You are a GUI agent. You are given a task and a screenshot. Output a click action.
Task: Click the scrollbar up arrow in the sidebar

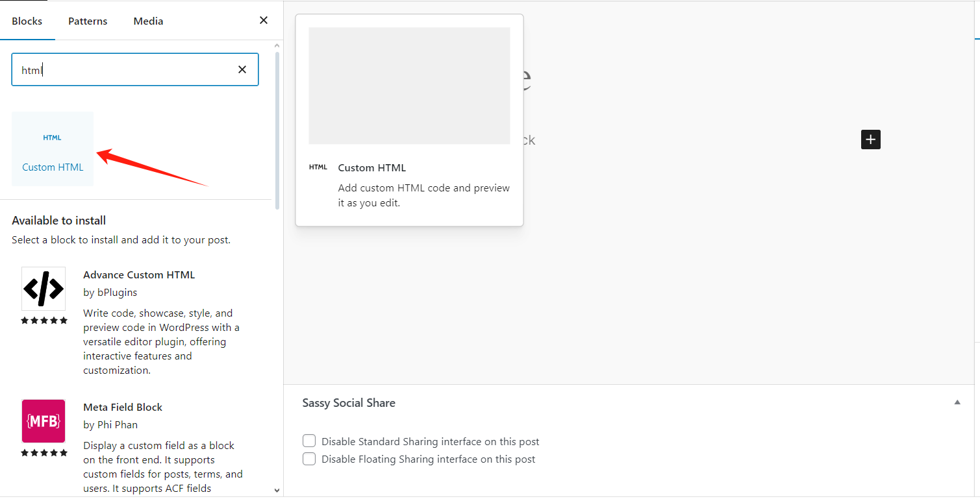(x=277, y=45)
